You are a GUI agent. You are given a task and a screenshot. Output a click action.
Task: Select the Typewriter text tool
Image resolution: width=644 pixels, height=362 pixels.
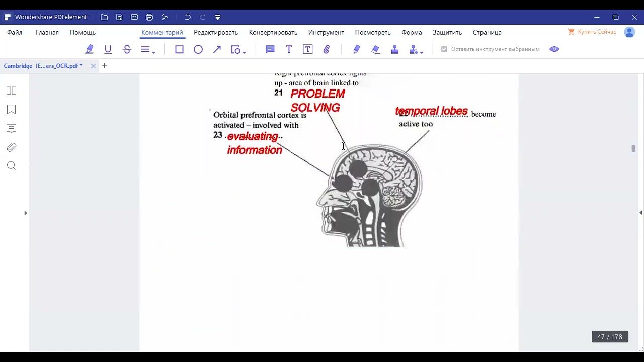pos(289,49)
